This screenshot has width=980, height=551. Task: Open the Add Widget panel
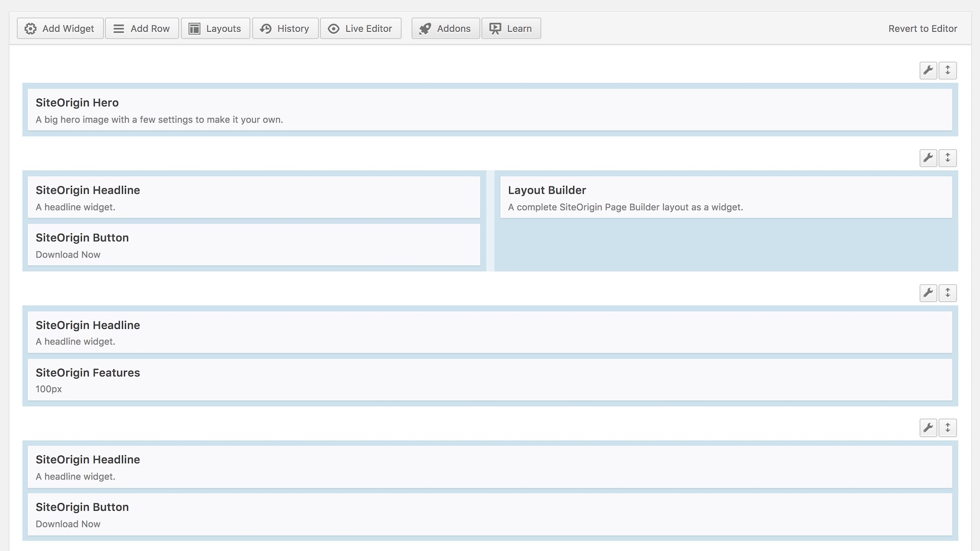tap(60, 28)
